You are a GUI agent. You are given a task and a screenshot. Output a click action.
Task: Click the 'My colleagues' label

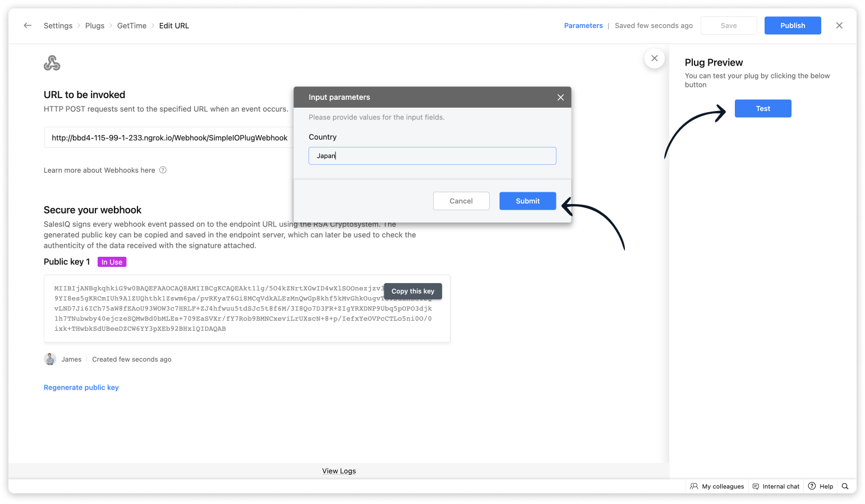[x=723, y=487]
